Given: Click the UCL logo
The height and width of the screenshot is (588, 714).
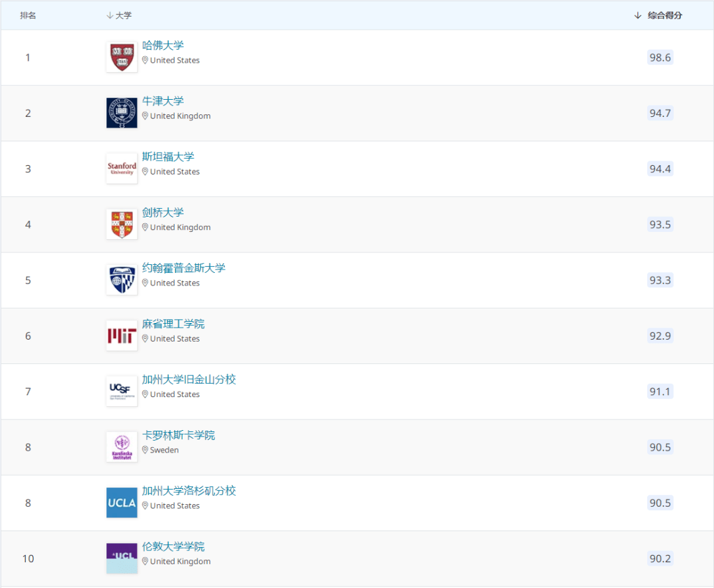Looking at the screenshot, I should pyautogui.click(x=122, y=558).
